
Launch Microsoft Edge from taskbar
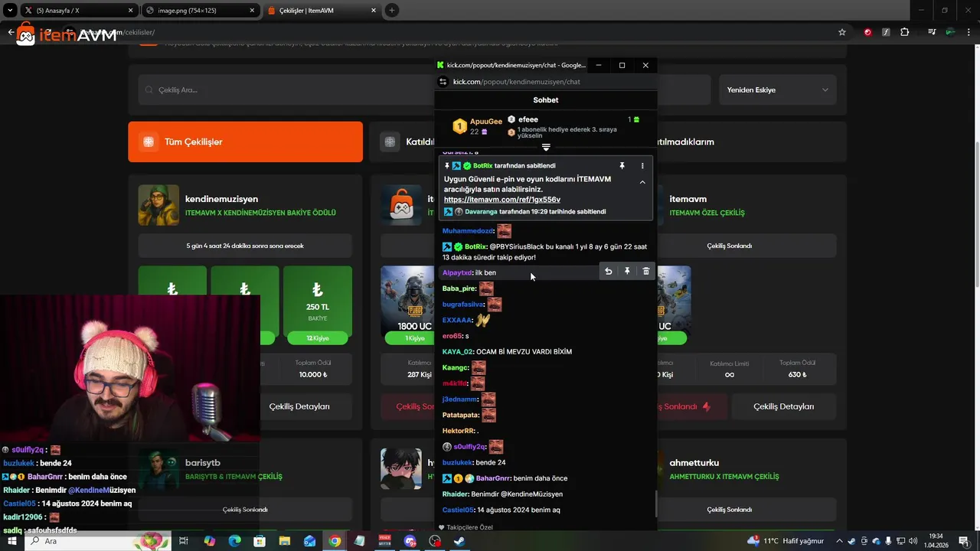[x=235, y=541]
